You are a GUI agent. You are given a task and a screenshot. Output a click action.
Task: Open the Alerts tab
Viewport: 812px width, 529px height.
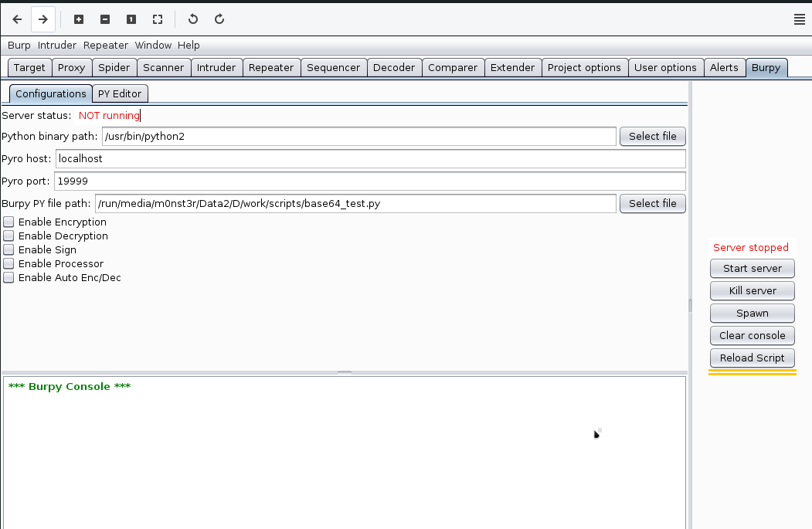click(724, 68)
